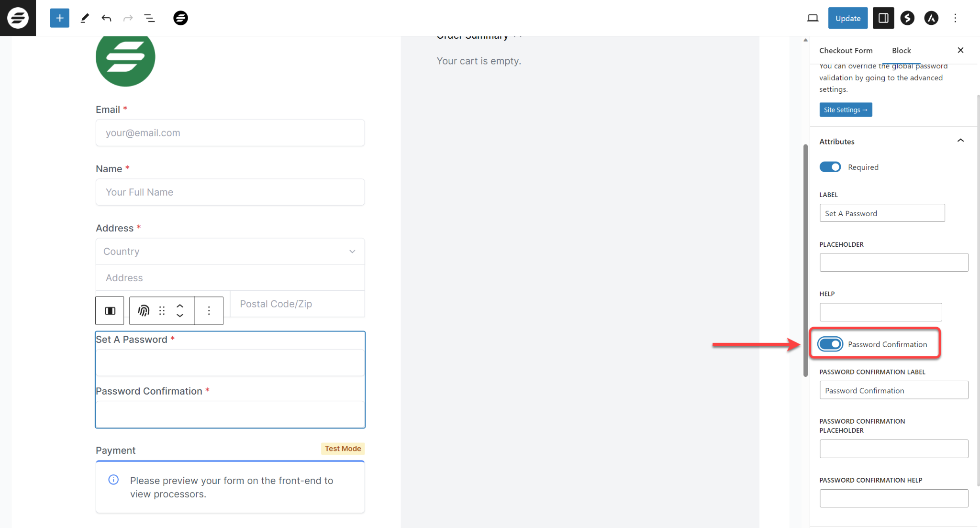This screenshot has width=980, height=528.
Task: Click the Astra theme icon
Action: click(931, 18)
